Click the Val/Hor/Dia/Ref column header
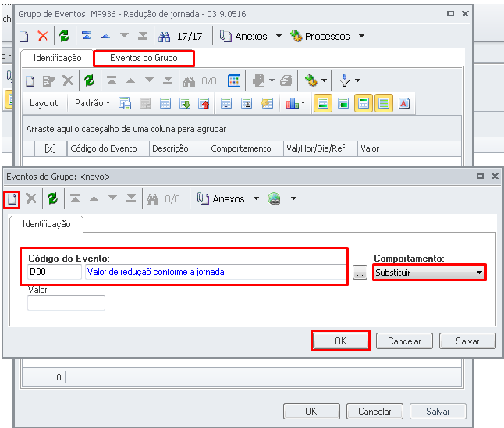The width and height of the screenshot is (504, 428). point(321,148)
